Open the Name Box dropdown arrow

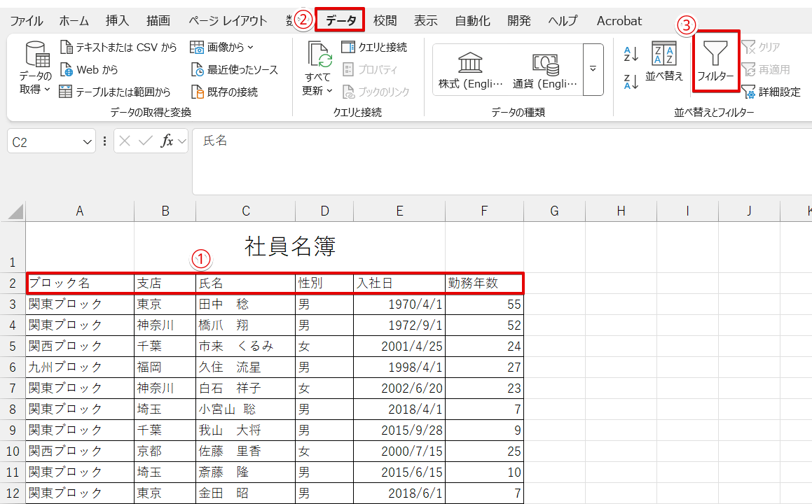tap(88, 141)
